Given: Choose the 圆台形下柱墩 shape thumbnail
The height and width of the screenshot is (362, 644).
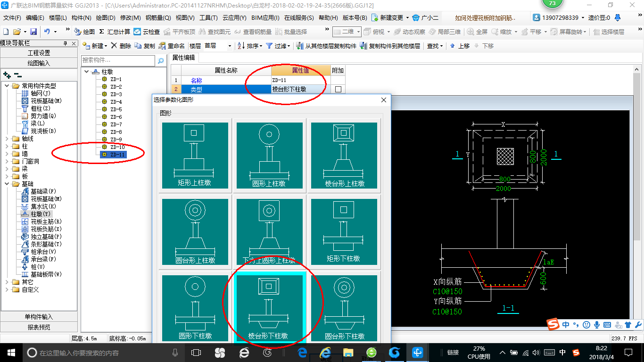Looking at the screenshot, I should pyautogui.click(x=344, y=308).
